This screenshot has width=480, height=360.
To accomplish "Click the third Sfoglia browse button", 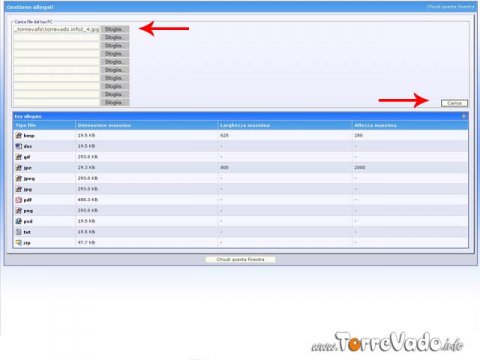I will (115, 45).
